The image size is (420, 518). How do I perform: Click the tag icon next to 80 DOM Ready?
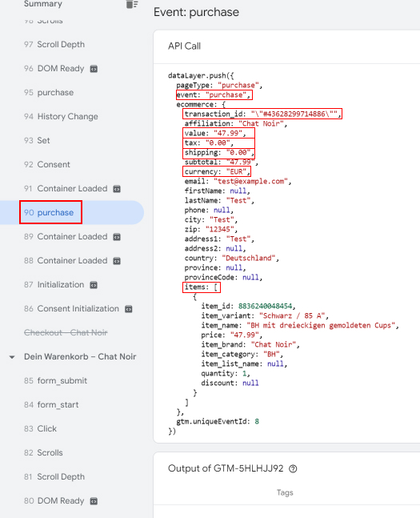[x=94, y=501]
